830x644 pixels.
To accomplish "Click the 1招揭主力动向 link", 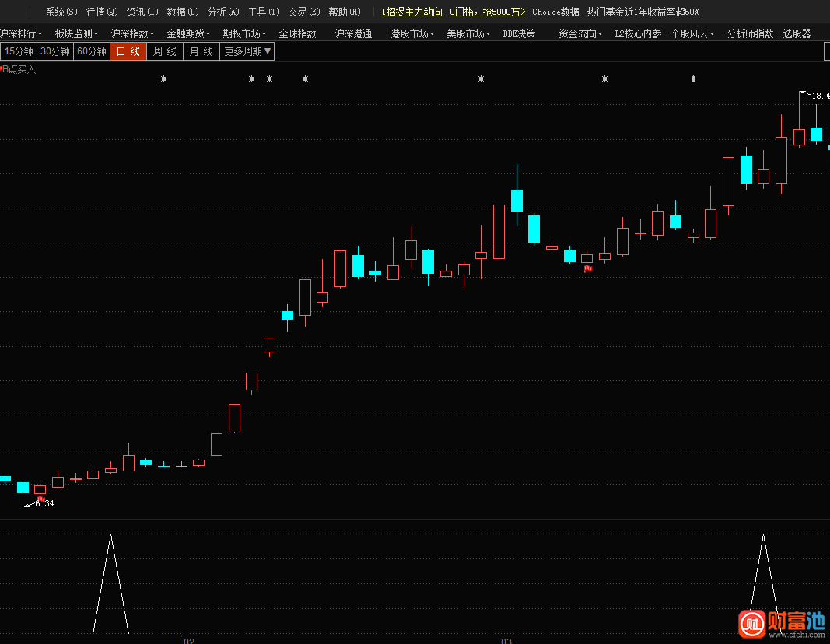I will tap(411, 12).
